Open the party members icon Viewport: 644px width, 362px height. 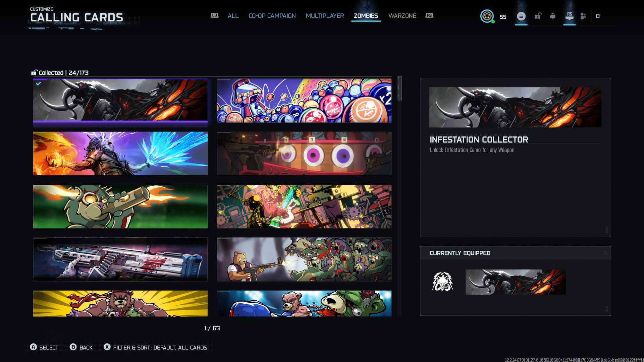pos(583,16)
